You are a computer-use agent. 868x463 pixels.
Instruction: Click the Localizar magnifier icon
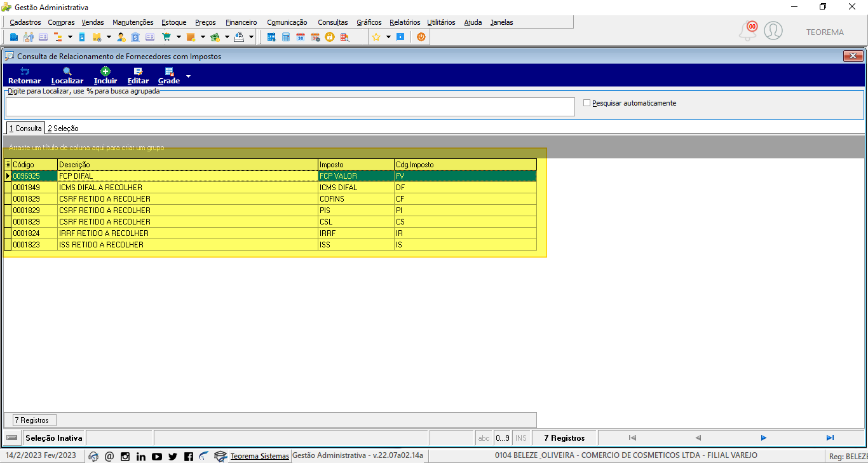click(x=67, y=71)
